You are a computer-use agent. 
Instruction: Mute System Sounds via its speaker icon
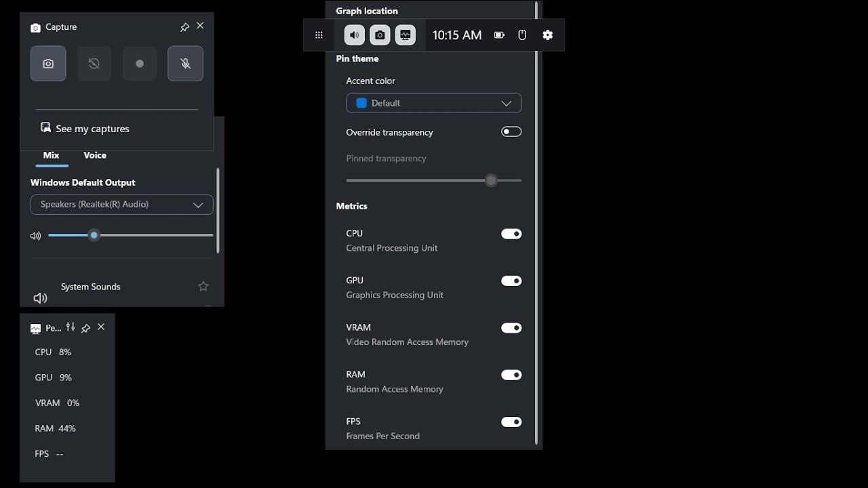point(40,298)
